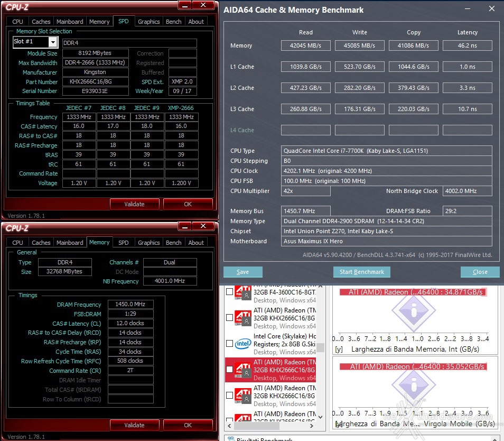Close the CPU-Z Memory-tab window
The width and height of the screenshot is (504, 441).
[x=203, y=226]
